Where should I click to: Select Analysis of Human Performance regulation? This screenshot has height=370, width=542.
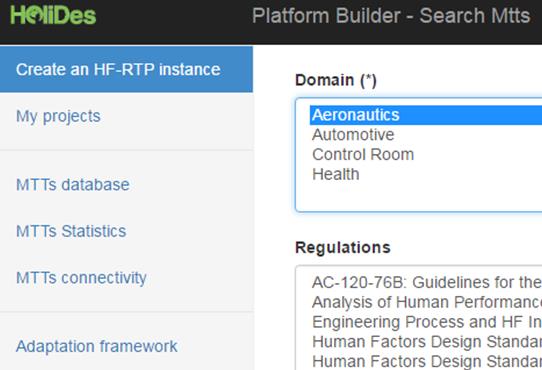pos(426,302)
